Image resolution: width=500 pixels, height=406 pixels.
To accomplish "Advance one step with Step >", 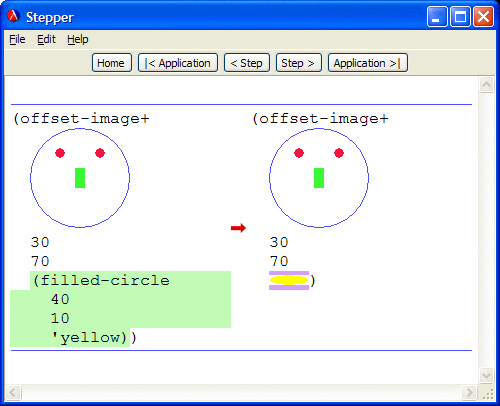I will 299,63.
